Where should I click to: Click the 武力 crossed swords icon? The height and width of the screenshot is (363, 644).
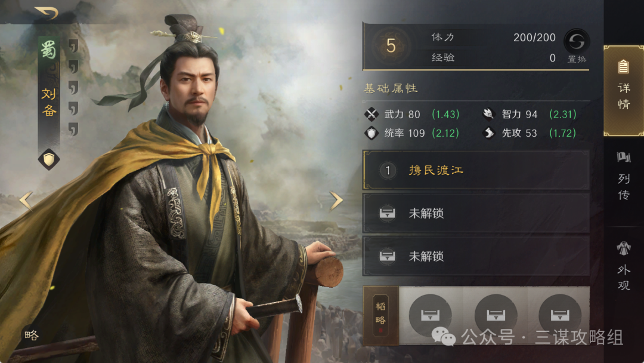click(x=371, y=114)
